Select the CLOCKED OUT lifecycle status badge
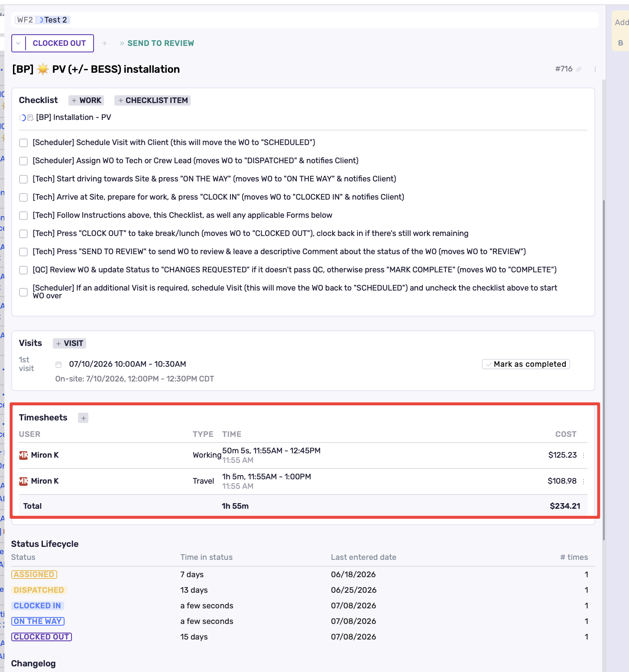629x672 pixels. point(42,637)
